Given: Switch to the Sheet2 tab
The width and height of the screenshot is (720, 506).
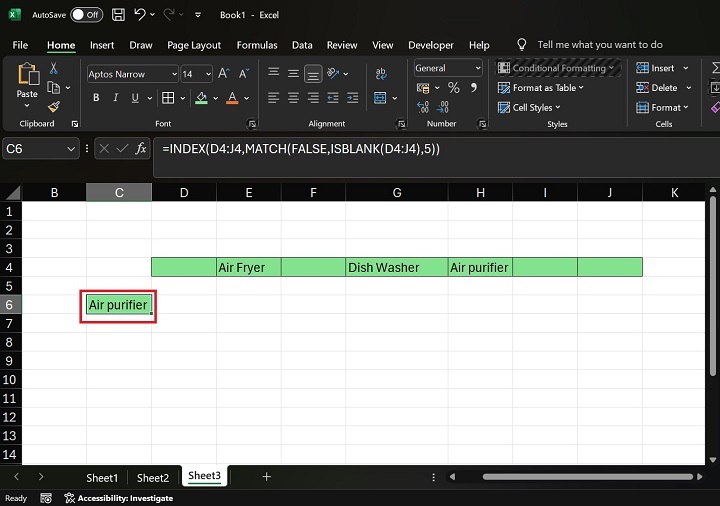Looking at the screenshot, I should [153, 478].
